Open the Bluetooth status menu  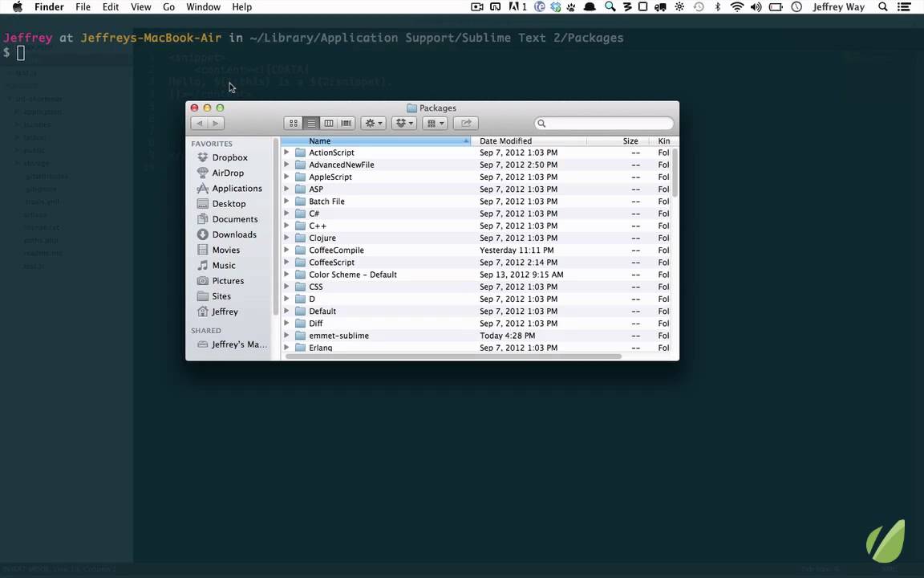click(x=717, y=7)
